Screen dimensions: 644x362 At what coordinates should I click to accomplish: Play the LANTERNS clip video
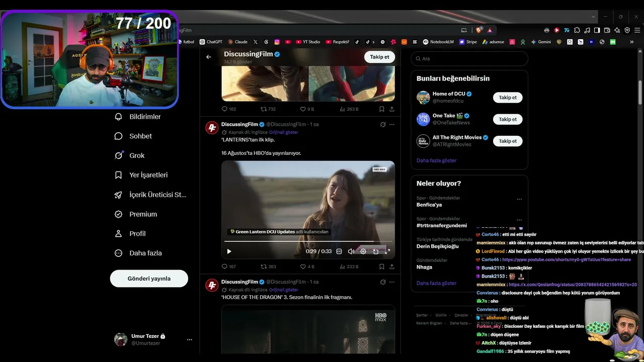[229, 251]
